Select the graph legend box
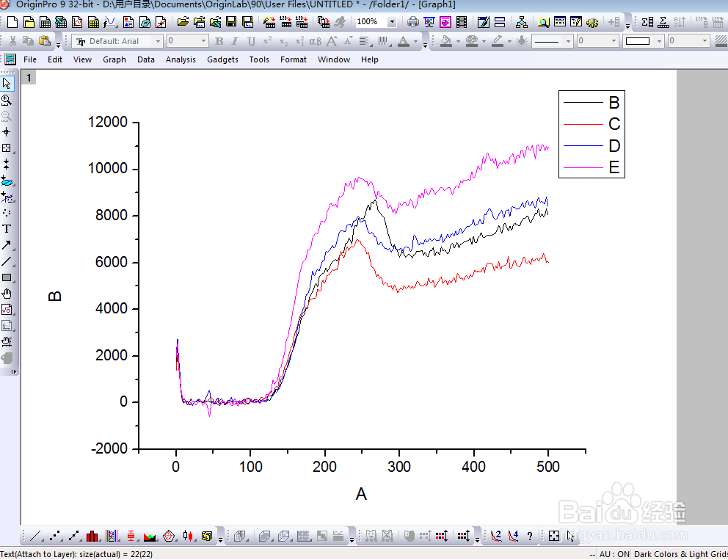This screenshot has width=728, height=560. point(591,134)
